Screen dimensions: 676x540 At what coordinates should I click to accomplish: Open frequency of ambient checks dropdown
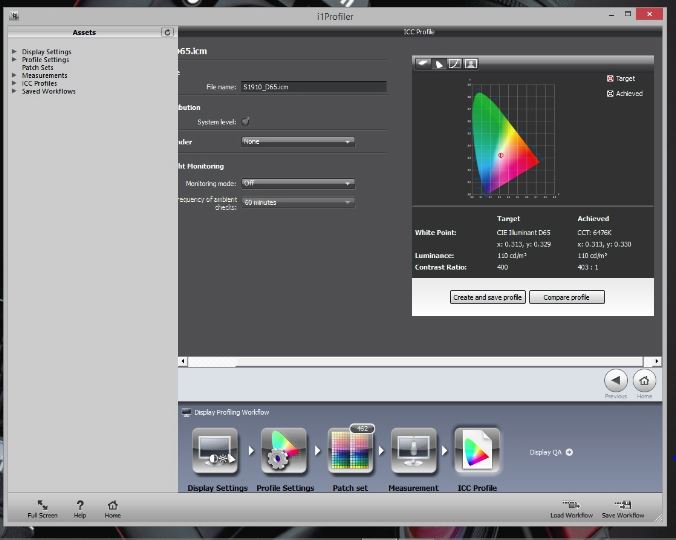click(x=298, y=202)
